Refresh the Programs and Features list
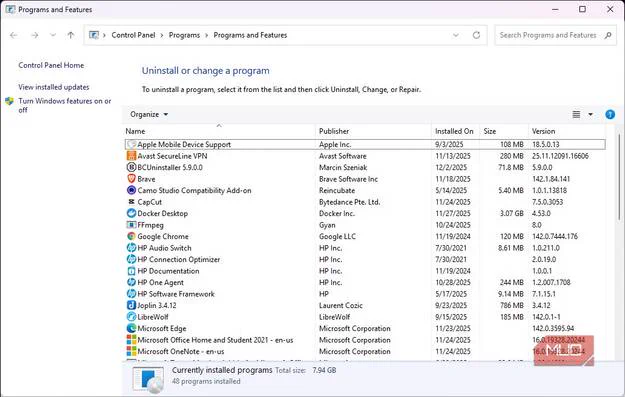The width and height of the screenshot is (625, 397). click(x=476, y=35)
